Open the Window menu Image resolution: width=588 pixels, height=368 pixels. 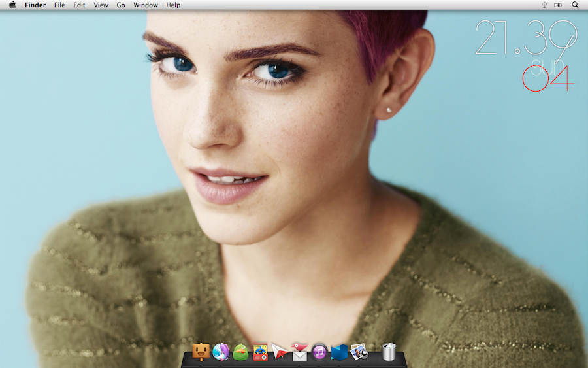(146, 5)
